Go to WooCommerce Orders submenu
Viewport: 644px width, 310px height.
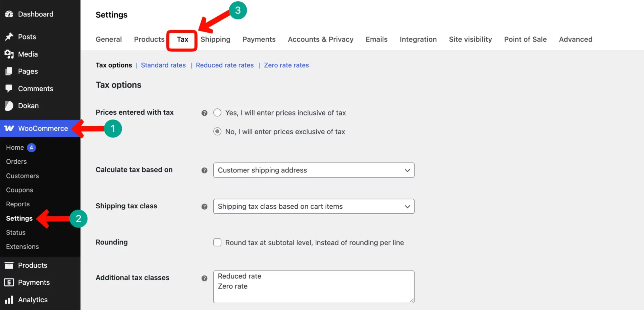click(x=16, y=162)
